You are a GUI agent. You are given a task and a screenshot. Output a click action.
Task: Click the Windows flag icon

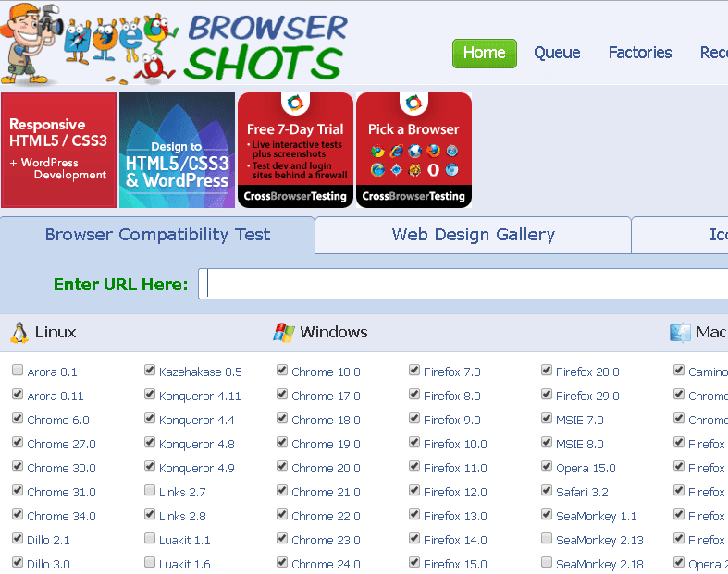pos(284,332)
